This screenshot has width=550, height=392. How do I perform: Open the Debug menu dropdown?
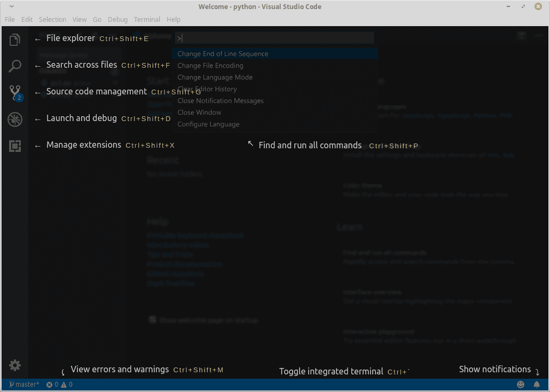coord(117,19)
